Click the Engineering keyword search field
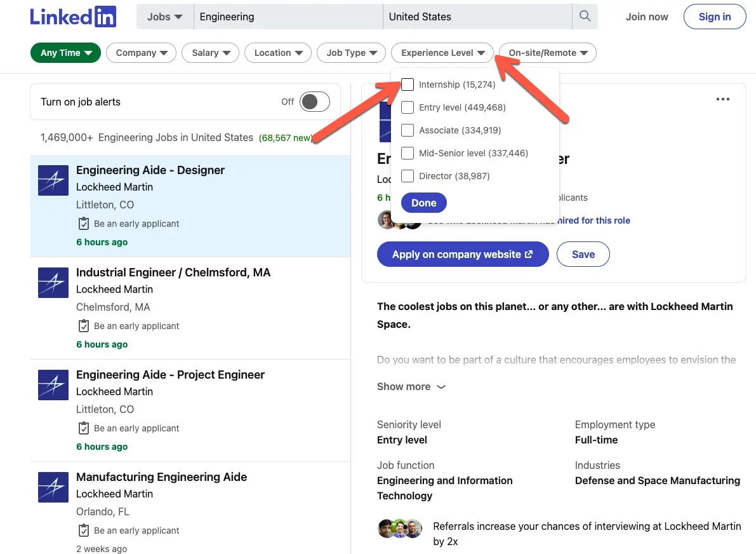 288,17
